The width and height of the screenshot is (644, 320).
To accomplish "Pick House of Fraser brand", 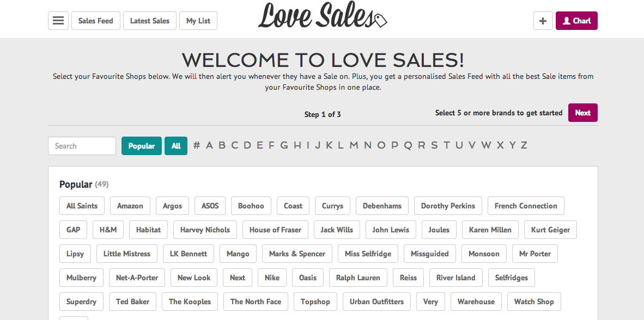I will click(275, 230).
